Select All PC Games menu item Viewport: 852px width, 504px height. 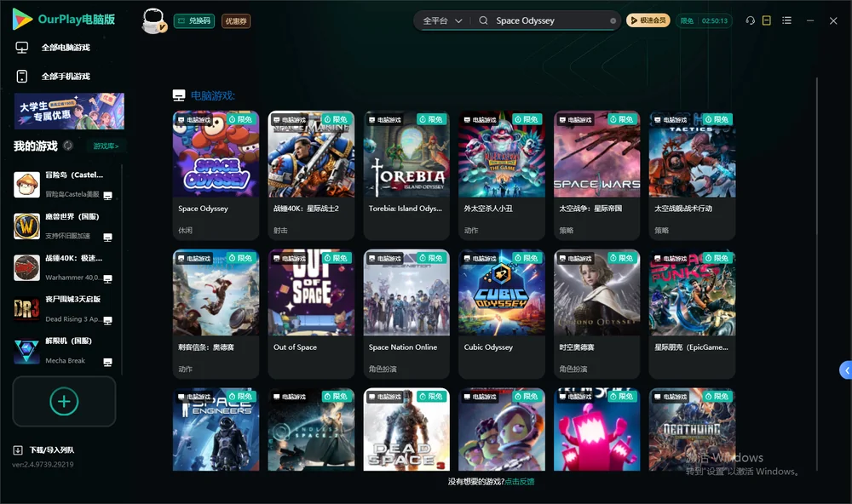point(66,48)
